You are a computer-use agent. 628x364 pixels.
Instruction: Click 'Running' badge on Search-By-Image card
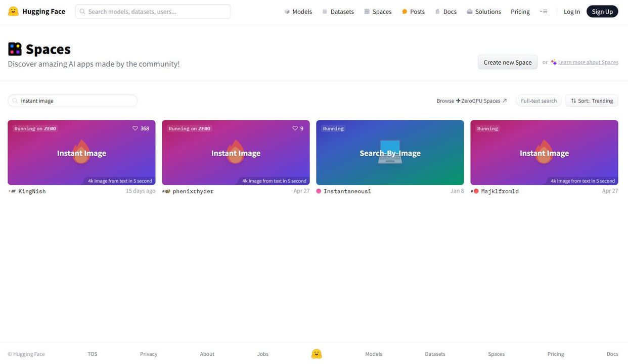click(333, 128)
